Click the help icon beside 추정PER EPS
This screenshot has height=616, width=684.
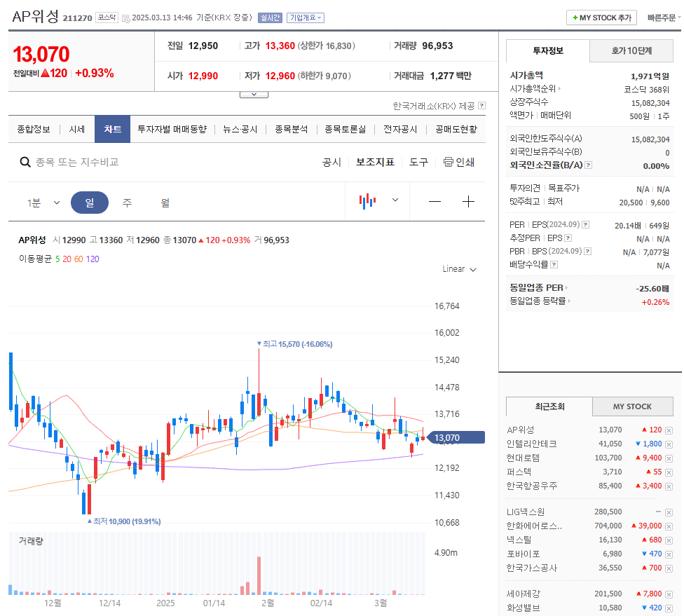(x=568, y=237)
